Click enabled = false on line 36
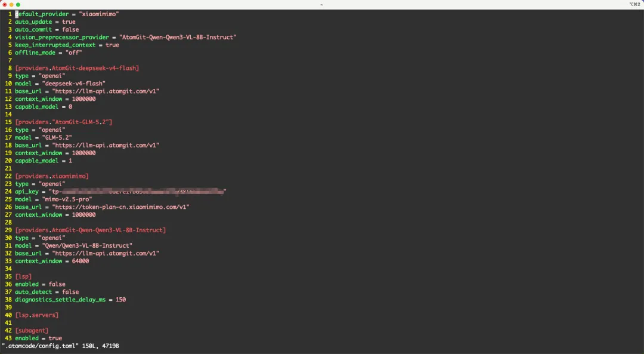Viewport: 644px width, 354px height. tap(41, 284)
